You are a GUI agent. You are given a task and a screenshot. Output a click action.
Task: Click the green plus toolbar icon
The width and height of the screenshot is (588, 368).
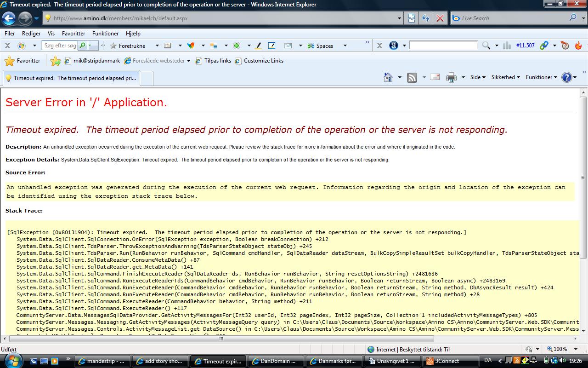click(x=237, y=46)
